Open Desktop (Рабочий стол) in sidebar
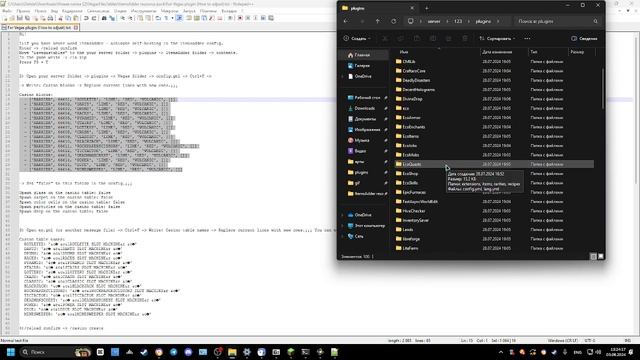Image resolution: width=640 pixels, height=360 pixels. point(364,98)
